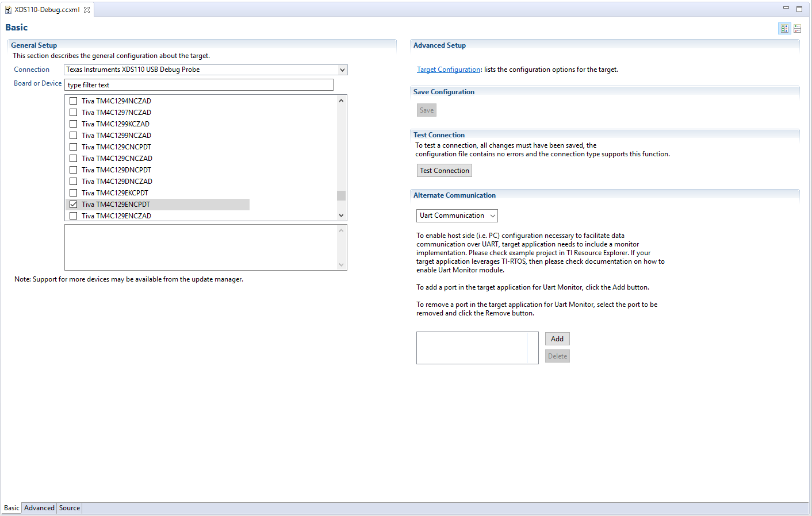Close the XDS110-Debug.ccxml editor tab
The image size is (812, 516).
(87, 10)
